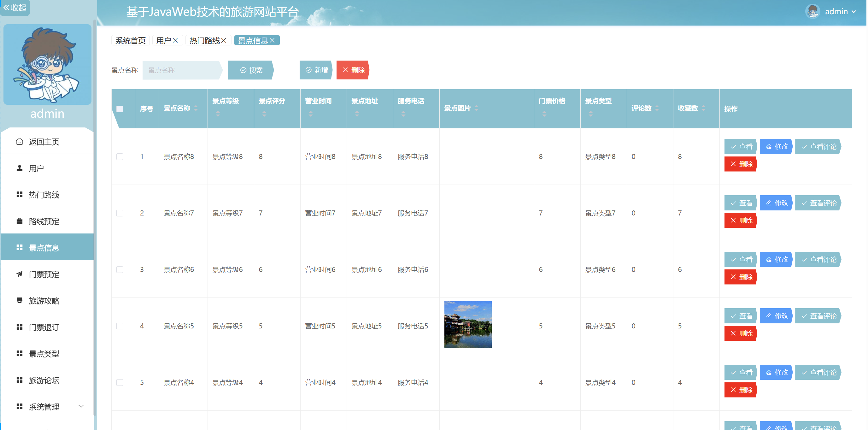Click the user icon in sidebar 用户
This screenshot has height=430, width=868.
(x=20, y=168)
